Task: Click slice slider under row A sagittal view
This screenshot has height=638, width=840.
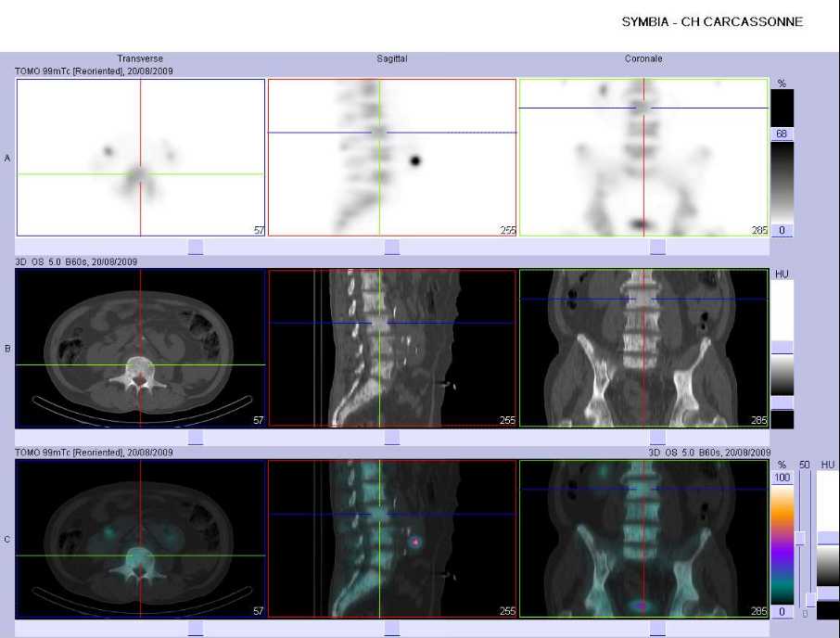Action: [392, 247]
